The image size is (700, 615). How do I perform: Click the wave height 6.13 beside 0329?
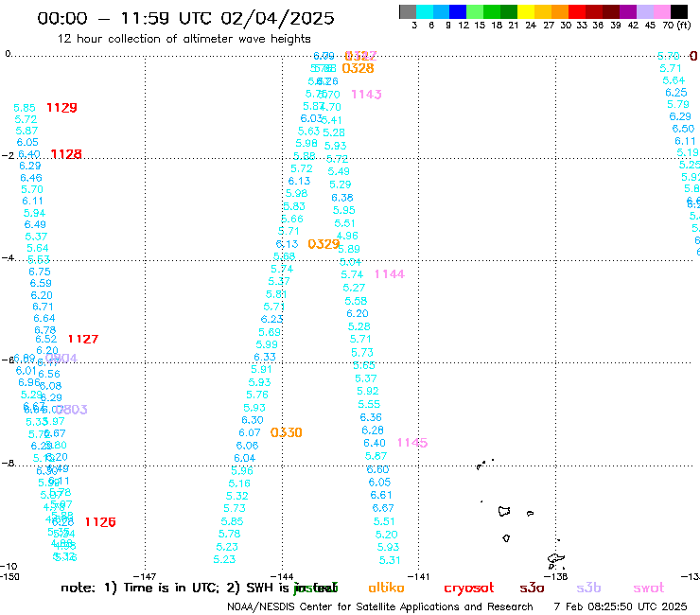(x=287, y=244)
